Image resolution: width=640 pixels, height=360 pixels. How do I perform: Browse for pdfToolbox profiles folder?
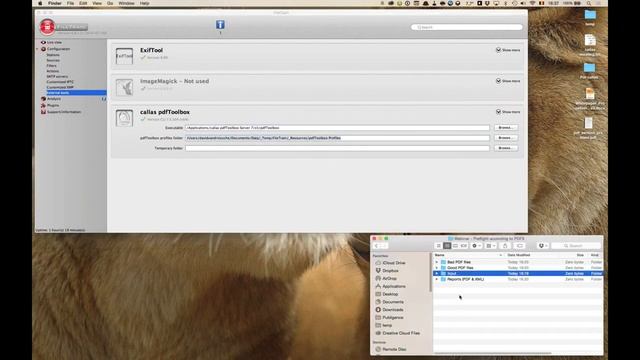pos(505,138)
